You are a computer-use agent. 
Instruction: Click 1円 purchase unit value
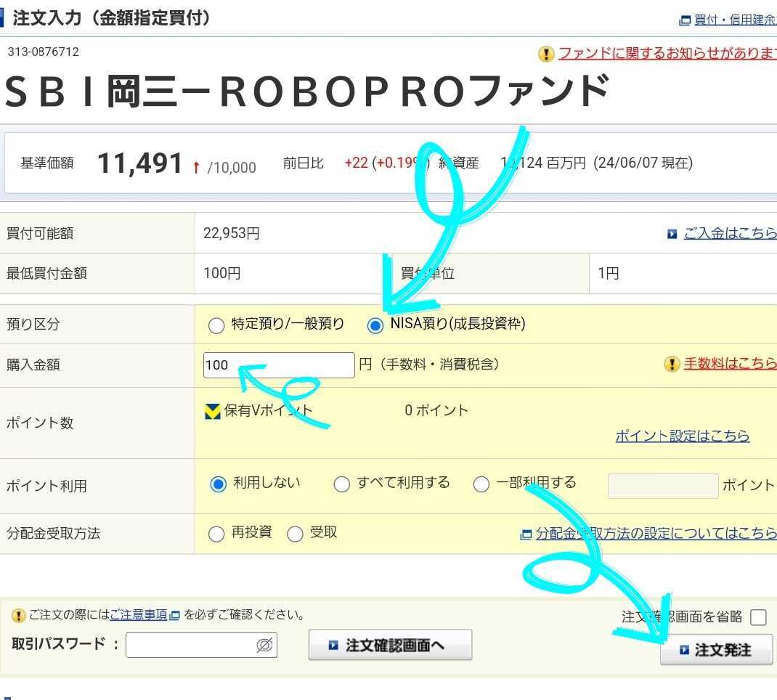click(x=608, y=273)
